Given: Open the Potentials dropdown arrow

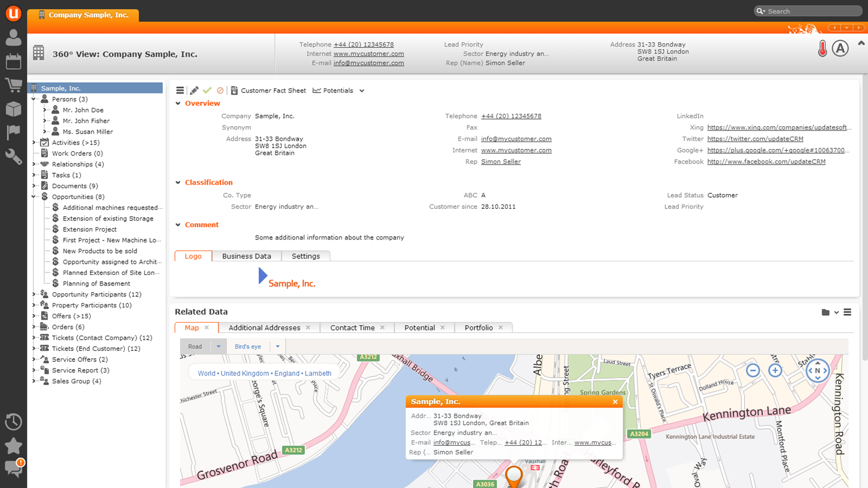Looking at the screenshot, I should tap(362, 91).
